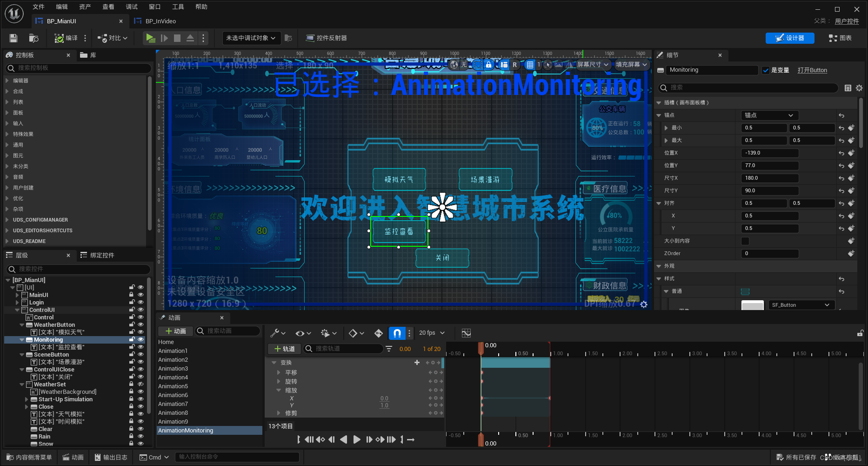This screenshot has height=466, width=868.
Task: Toggle the dashed outline icon in viewport toolbar
Action: 478,65
